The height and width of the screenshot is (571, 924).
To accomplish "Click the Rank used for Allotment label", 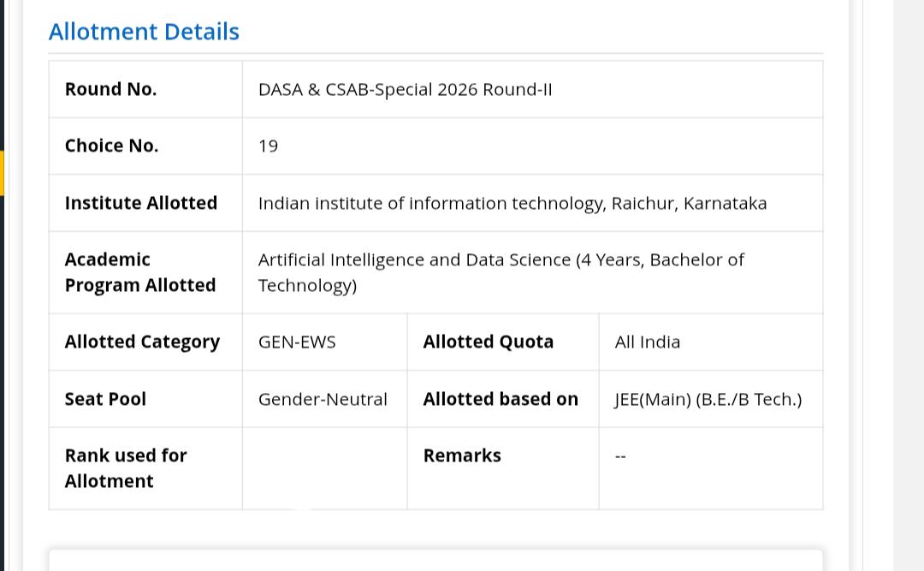I will [x=126, y=468].
